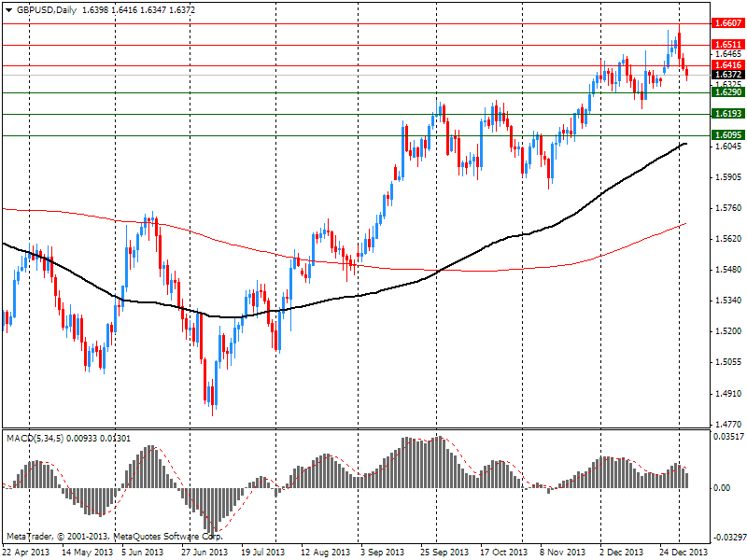Click the MACD(5,34,5) indicator label
The width and height of the screenshot is (747, 560).
pyautogui.click(x=35, y=438)
